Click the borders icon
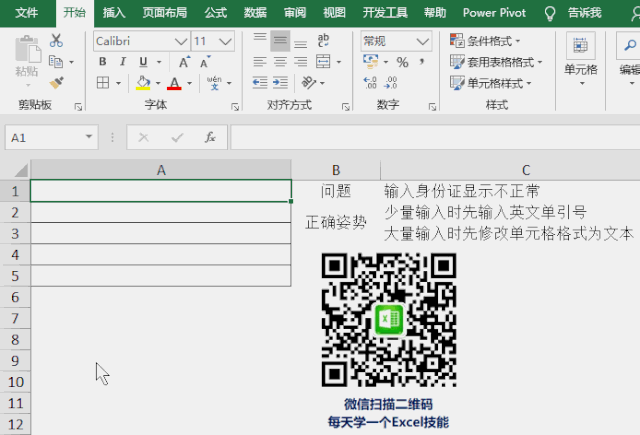 [103, 83]
